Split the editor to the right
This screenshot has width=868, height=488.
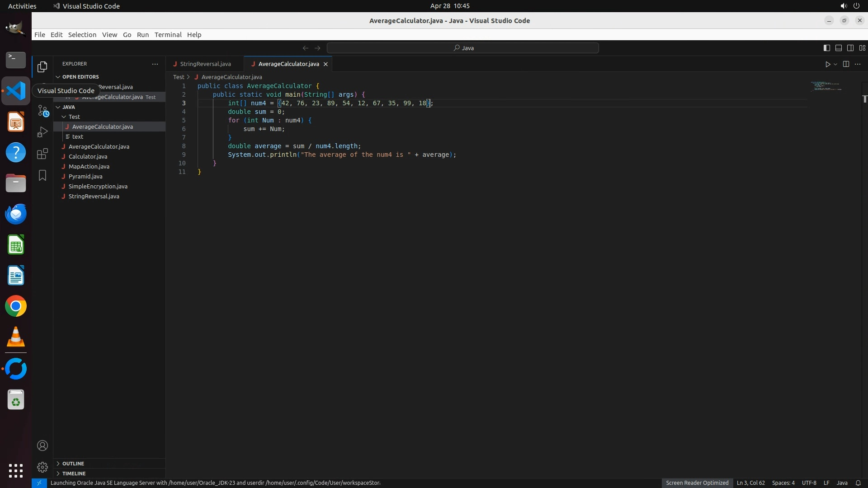click(x=846, y=64)
